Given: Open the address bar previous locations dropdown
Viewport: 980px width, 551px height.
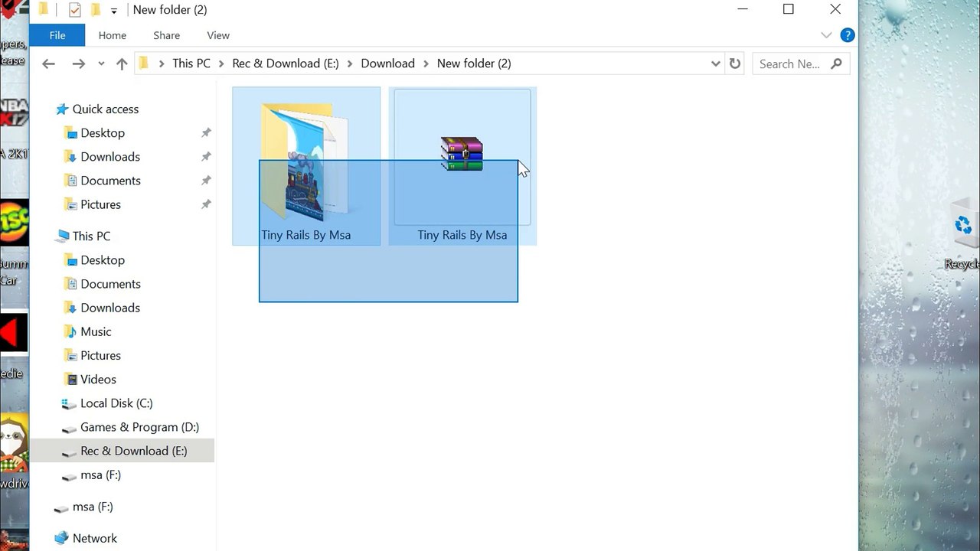Looking at the screenshot, I should coord(716,64).
